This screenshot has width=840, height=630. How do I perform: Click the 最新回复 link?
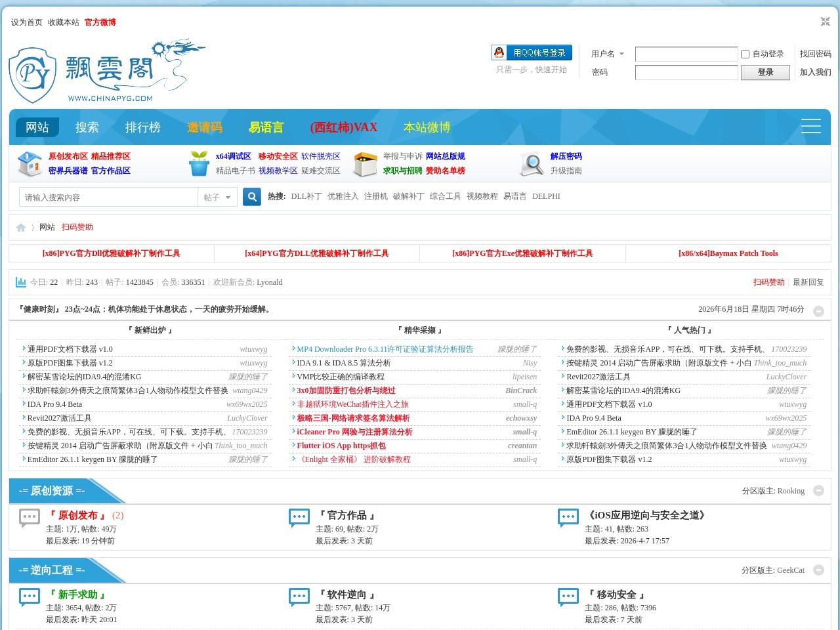(808, 282)
